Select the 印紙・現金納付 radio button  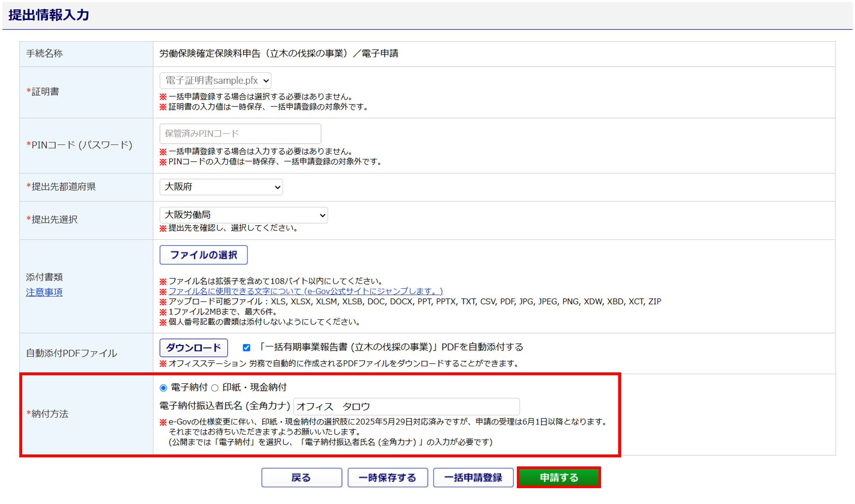point(215,388)
